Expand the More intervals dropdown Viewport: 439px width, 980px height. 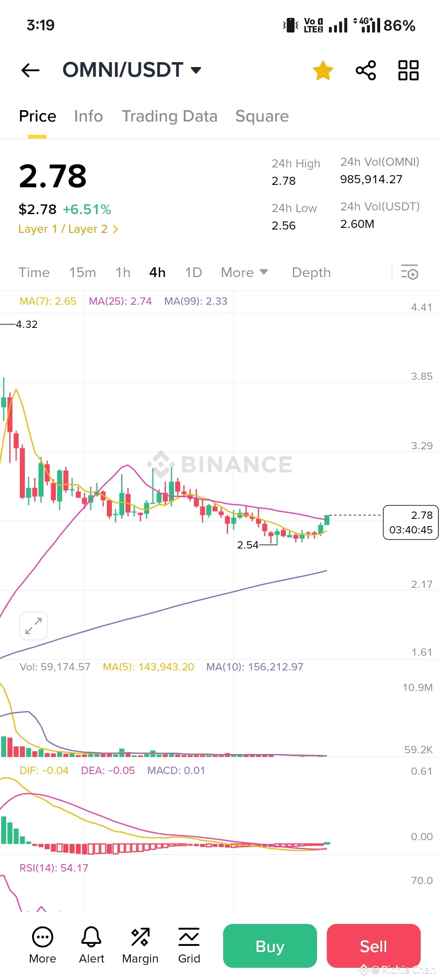[x=244, y=273]
